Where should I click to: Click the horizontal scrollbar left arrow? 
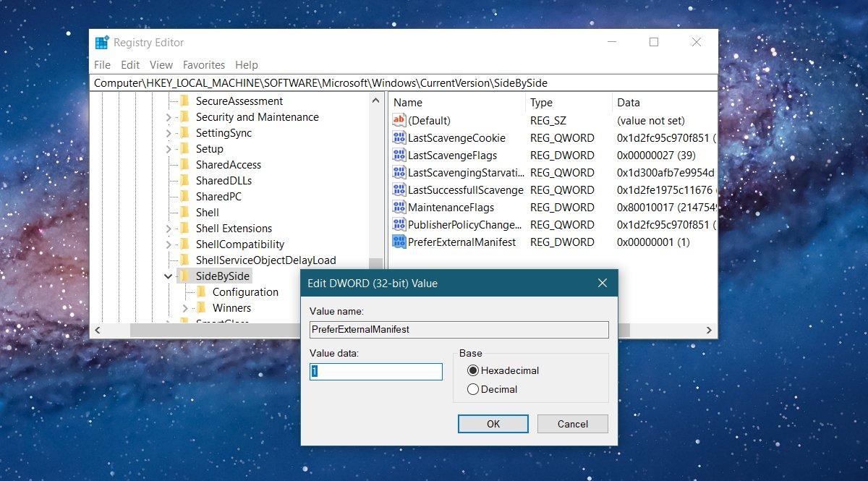98,330
